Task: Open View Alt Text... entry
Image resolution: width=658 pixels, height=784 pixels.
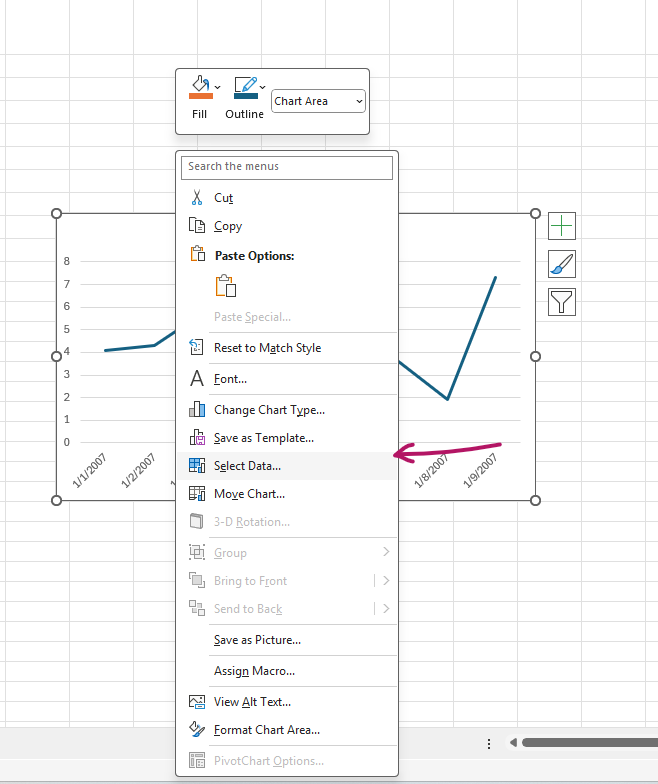Action: [287, 702]
